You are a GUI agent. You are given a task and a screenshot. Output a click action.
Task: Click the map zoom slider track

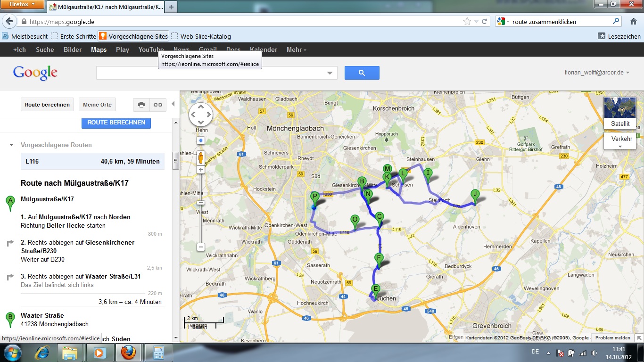click(201, 222)
